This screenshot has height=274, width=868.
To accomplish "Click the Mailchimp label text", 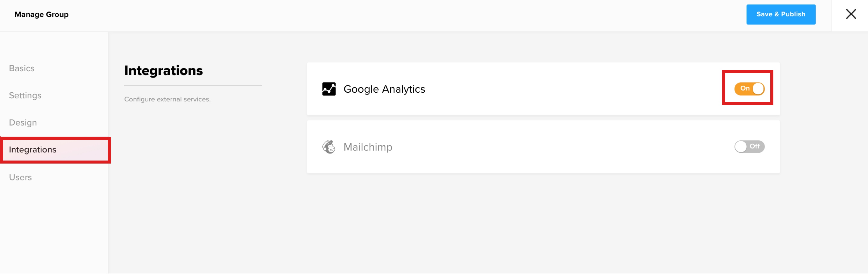I will (x=368, y=147).
